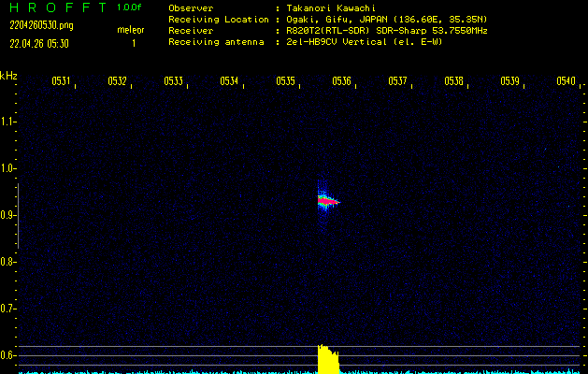Image resolution: width=588 pixels, height=374 pixels.
Task: Click the 0.6 kHz axis label
Action: point(7,355)
